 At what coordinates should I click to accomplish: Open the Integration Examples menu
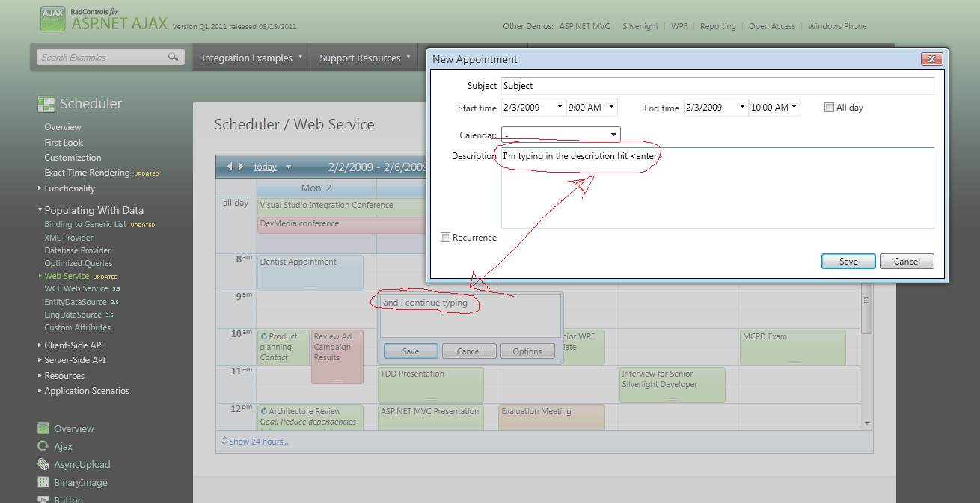click(x=252, y=58)
